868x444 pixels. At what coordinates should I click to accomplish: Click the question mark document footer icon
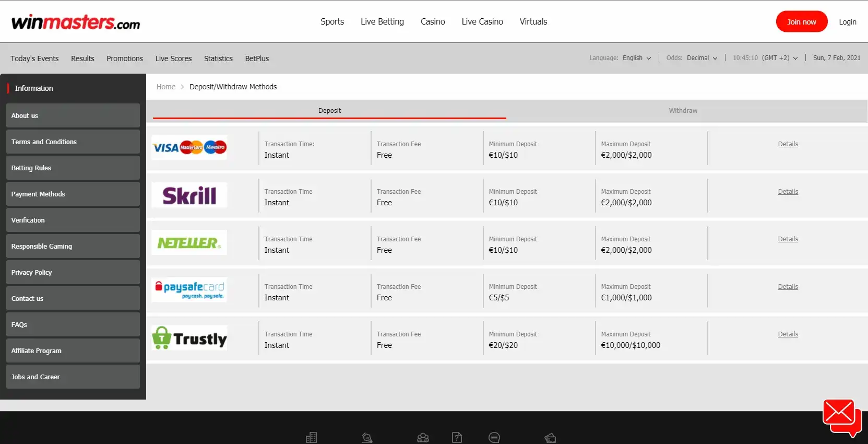(457, 438)
